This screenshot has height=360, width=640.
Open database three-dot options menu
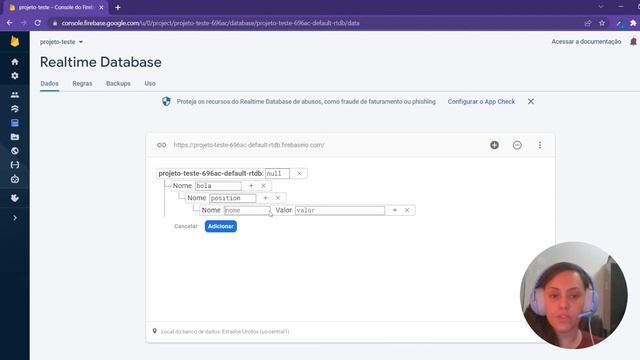point(540,145)
